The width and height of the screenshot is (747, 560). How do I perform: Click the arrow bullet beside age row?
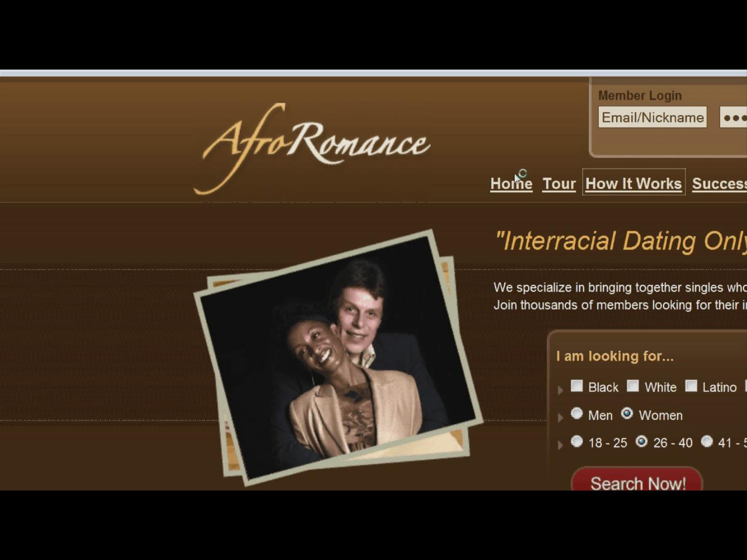(x=560, y=445)
